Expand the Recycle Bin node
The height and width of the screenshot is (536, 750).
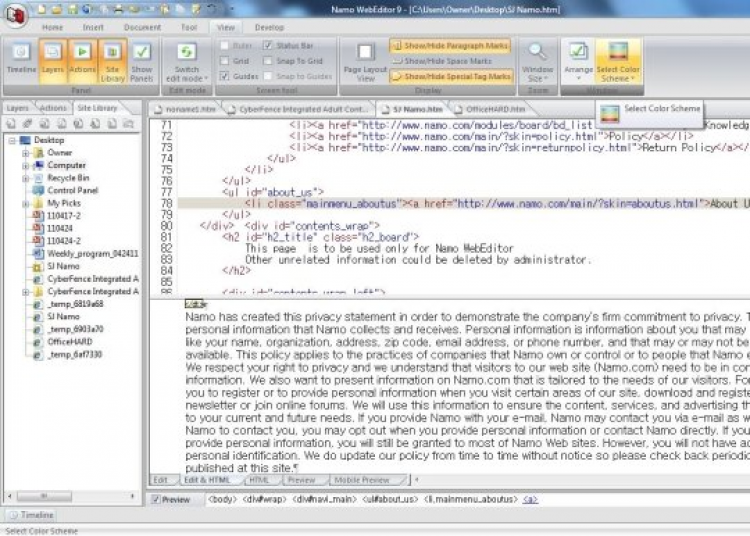[26, 178]
